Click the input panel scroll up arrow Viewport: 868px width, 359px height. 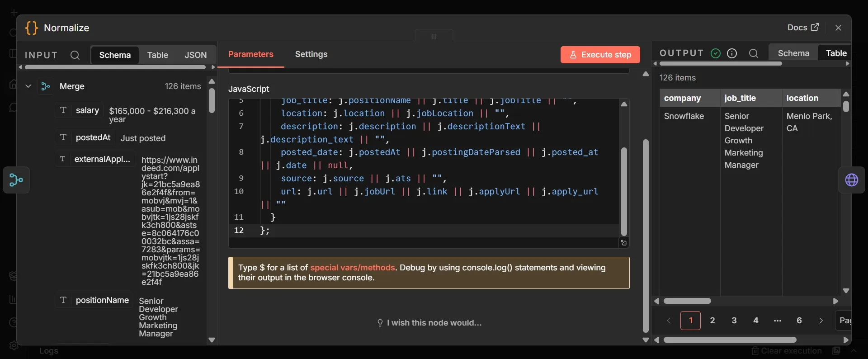point(212,82)
